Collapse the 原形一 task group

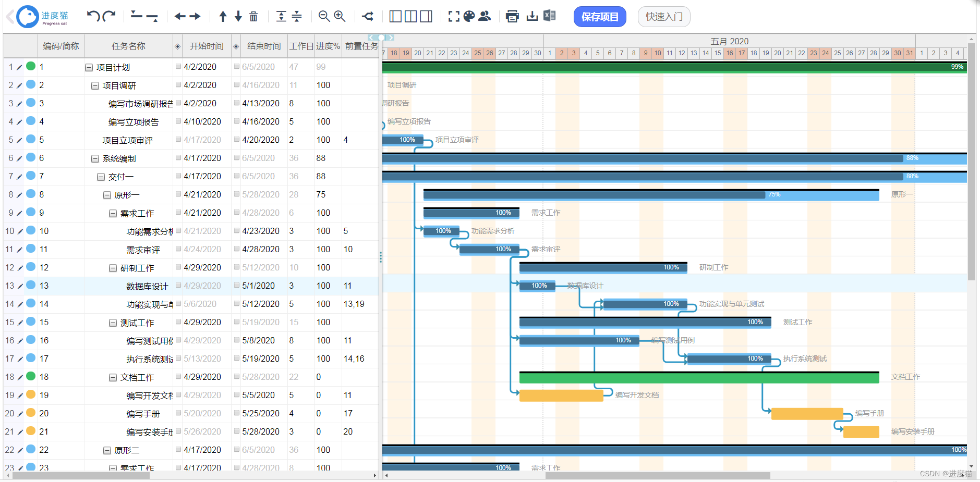pos(107,195)
